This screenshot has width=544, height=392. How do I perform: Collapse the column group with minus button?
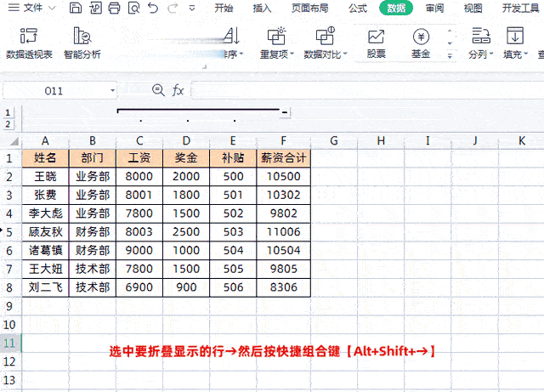pyautogui.click(x=285, y=112)
